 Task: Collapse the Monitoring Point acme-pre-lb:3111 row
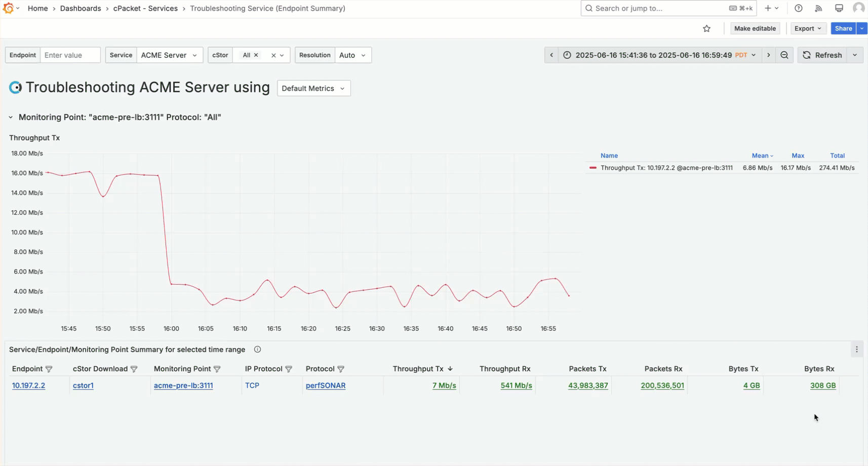pos(11,118)
